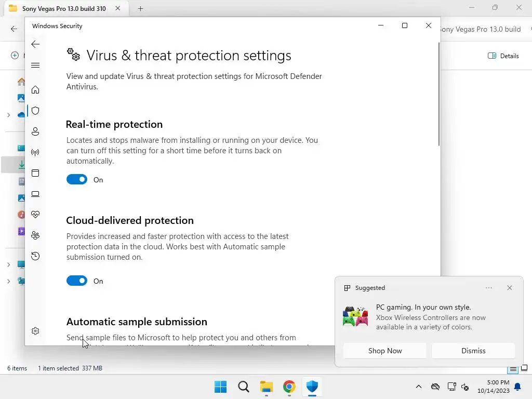
Task: Click '6 items' in Explorer status bar
Action: tap(17, 368)
